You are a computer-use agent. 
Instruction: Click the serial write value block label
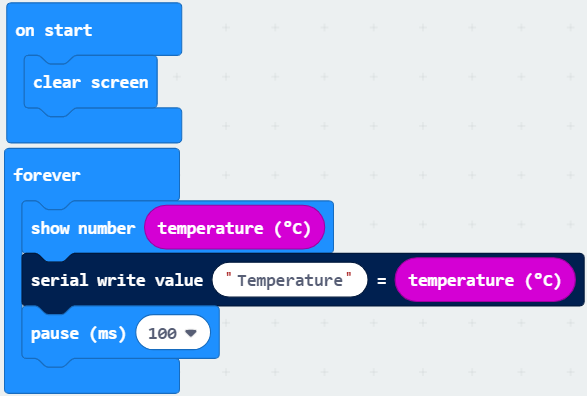click(x=117, y=280)
